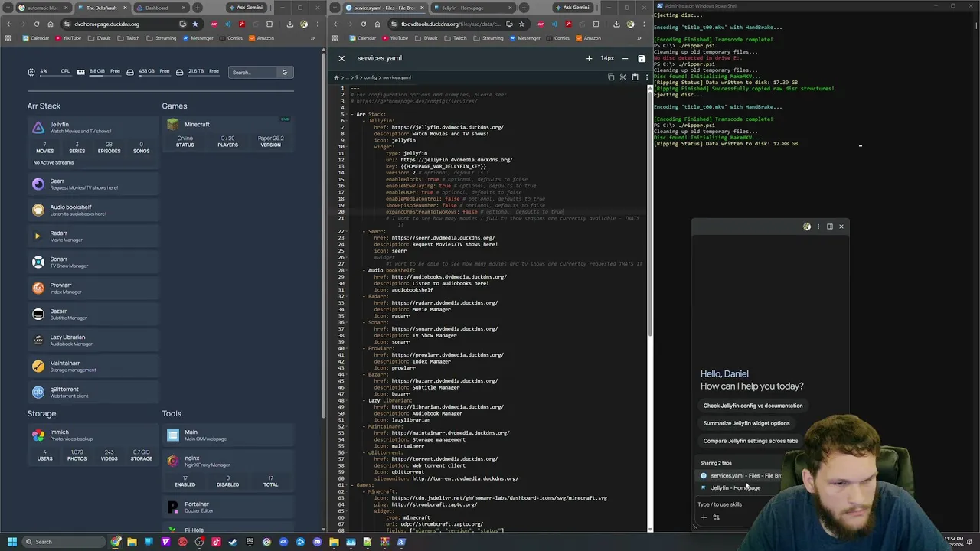Open the Lazy Librarian service icon
The image size is (980, 551).
pyautogui.click(x=38, y=341)
